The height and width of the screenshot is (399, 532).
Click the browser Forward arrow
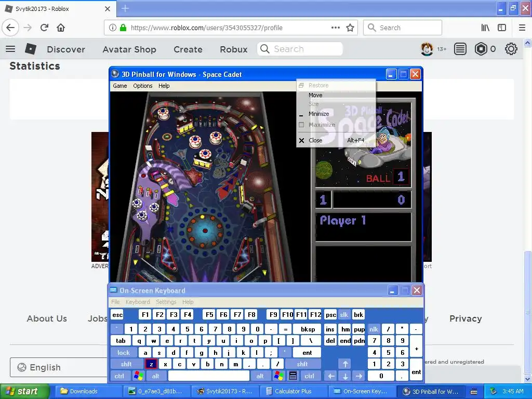click(x=28, y=28)
